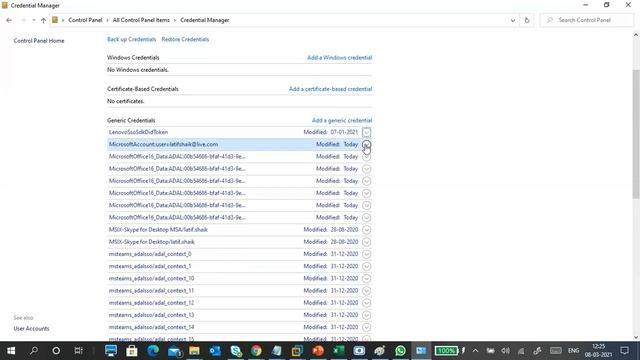
Task: Select mssteams_adalsso/adal_context_0 name
Action: pos(150,254)
